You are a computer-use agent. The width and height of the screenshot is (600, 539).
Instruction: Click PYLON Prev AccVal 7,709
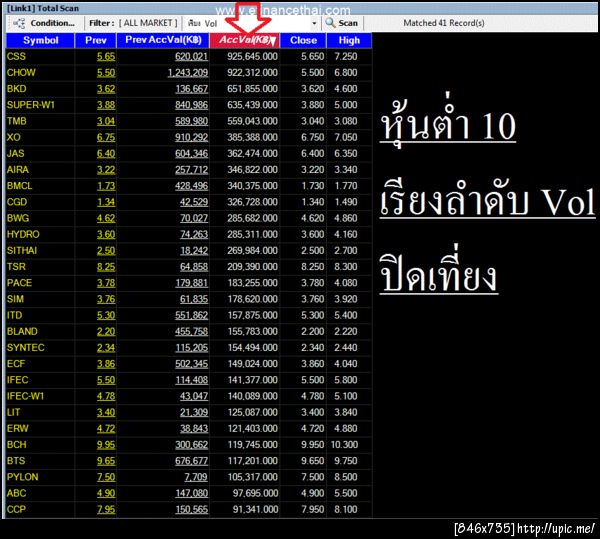[196, 477]
